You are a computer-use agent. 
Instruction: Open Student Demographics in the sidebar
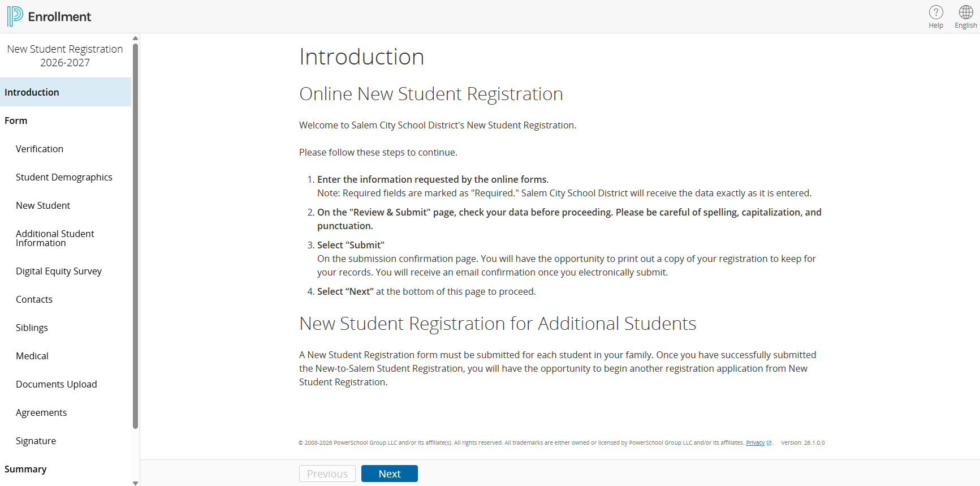pyautogui.click(x=64, y=177)
